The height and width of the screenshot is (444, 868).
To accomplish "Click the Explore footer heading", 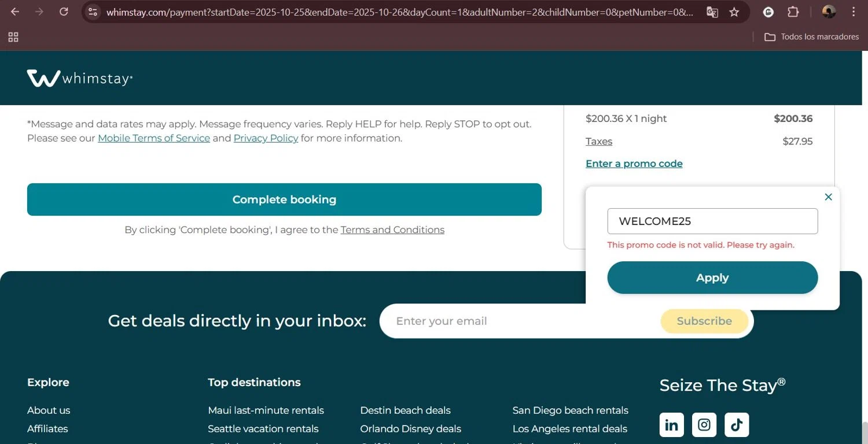I will tap(48, 382).
